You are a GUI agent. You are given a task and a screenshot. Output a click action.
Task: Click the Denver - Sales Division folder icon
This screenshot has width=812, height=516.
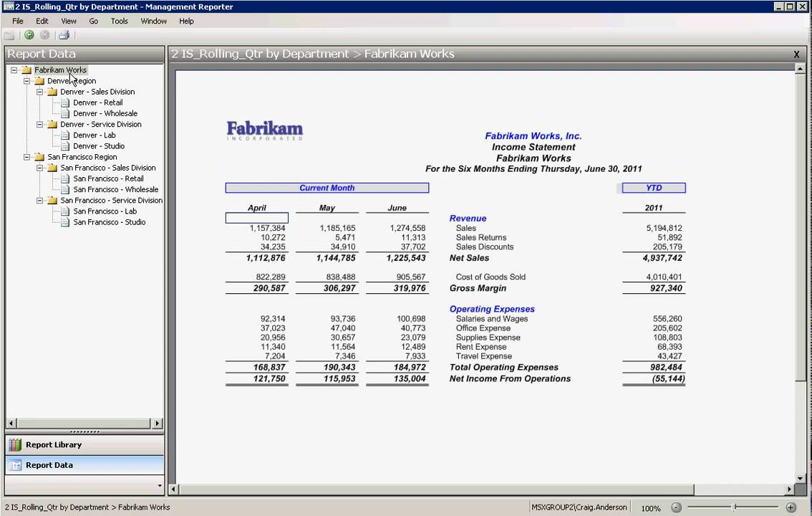click(x=53, y=92)
